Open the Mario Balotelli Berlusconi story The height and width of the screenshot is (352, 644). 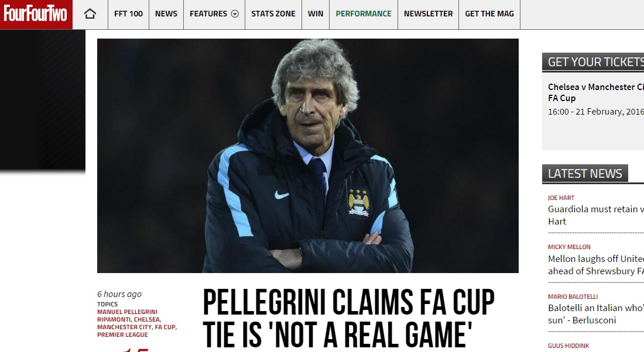595,314
